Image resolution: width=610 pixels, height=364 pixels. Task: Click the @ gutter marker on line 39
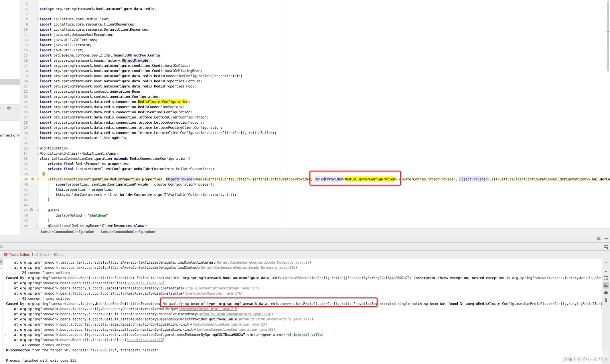32,179
